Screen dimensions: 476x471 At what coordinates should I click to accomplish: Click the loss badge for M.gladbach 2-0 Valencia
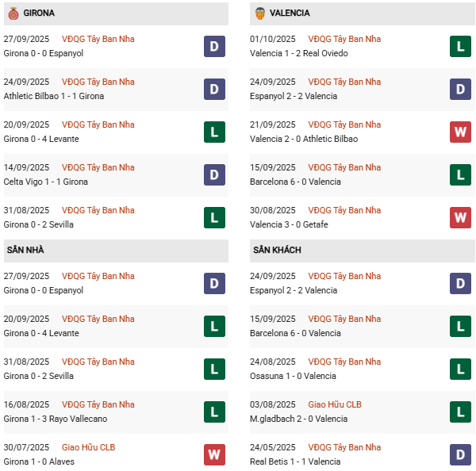pos(461,412)
